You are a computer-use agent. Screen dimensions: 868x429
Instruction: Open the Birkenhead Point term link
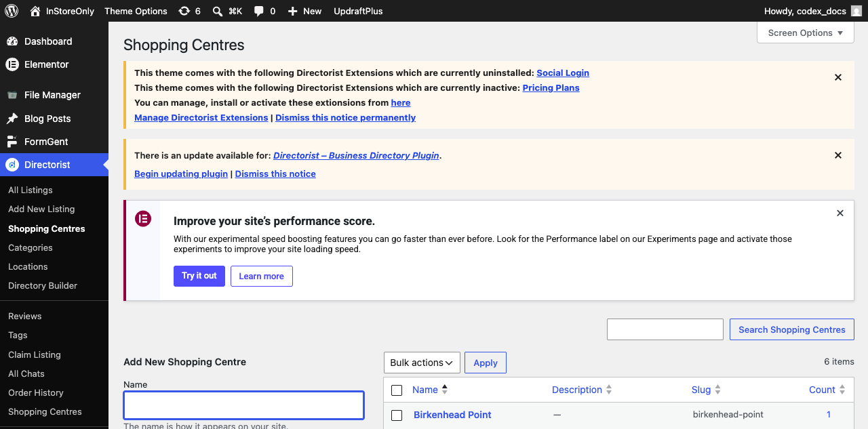tap(452, 415)
